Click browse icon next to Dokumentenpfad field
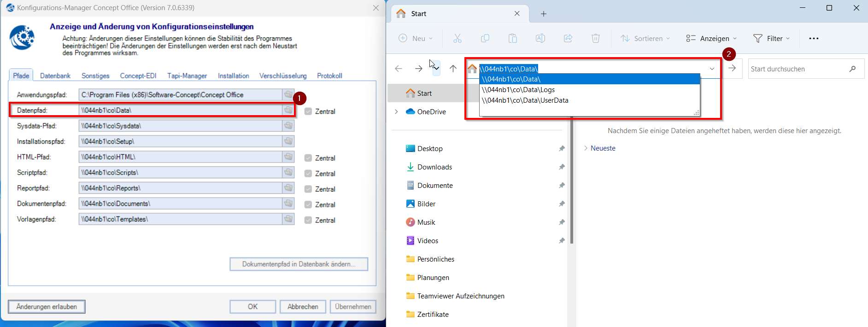This screenshot has height=327, width=868. point(288,203)
